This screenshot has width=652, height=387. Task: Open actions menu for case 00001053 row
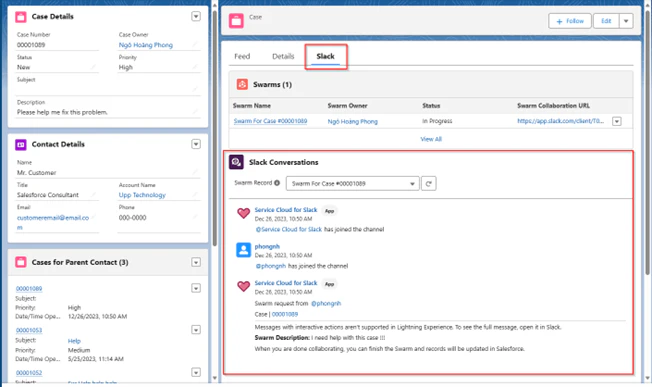[196, 330]
